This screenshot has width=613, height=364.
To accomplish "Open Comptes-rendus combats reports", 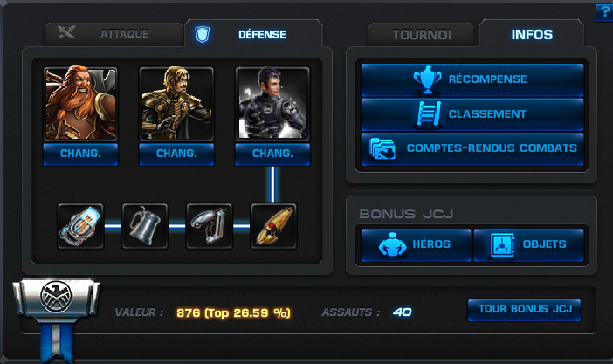I will (472, 149).
